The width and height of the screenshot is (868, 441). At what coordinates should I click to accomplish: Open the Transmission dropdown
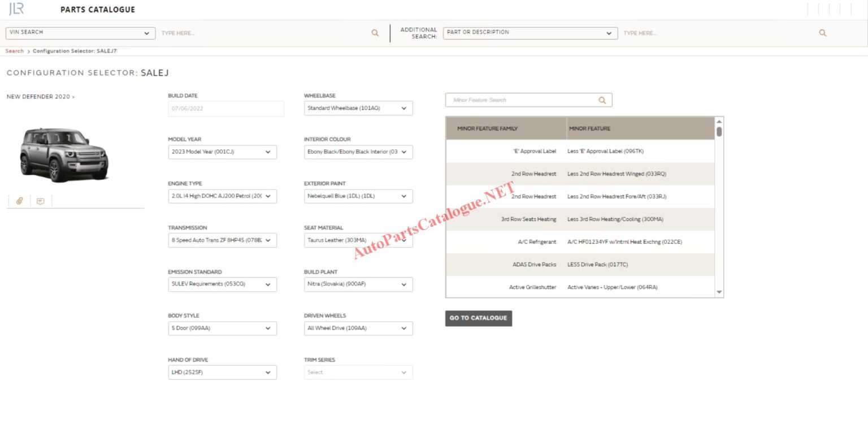[223, 240]
